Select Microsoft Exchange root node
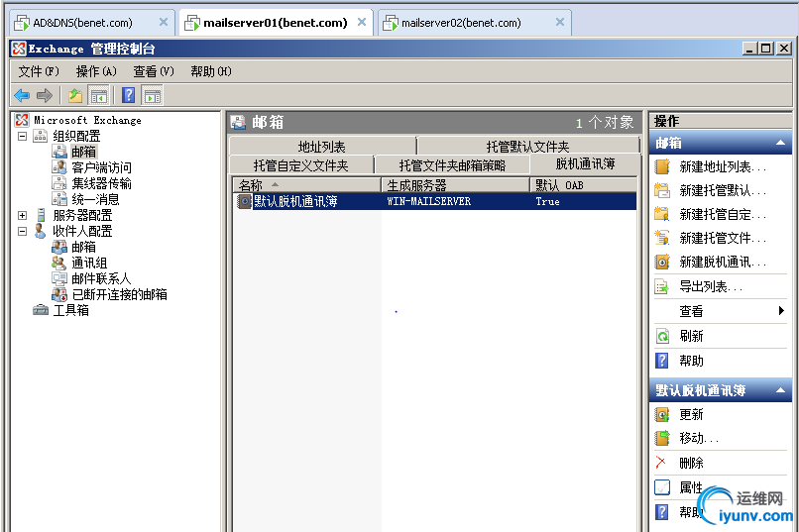 [87, 120]
